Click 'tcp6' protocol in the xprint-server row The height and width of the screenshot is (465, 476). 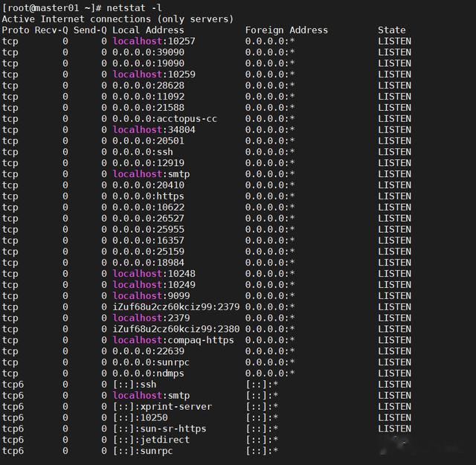[13, 407]
